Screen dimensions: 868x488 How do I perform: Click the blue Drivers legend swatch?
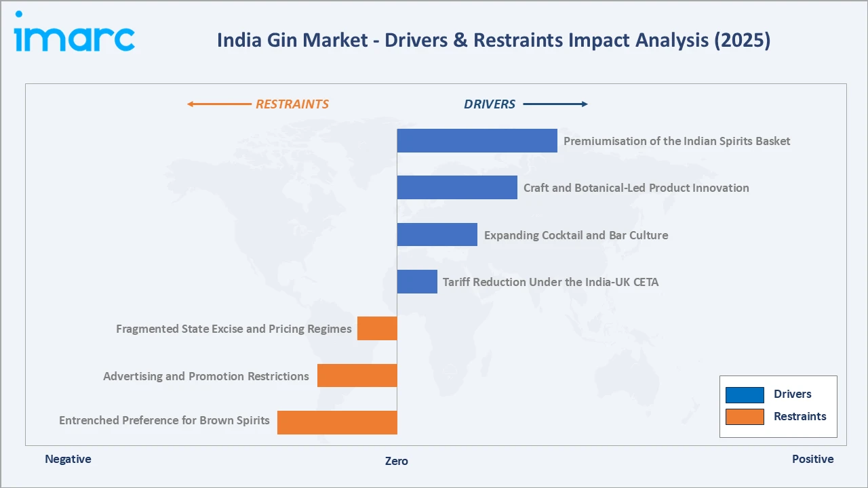point(745,394)
